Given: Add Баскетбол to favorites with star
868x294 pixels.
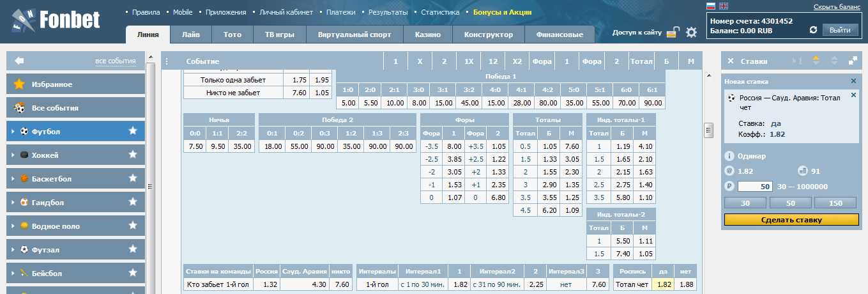Looking at the screenshot, I should point(133,178).
